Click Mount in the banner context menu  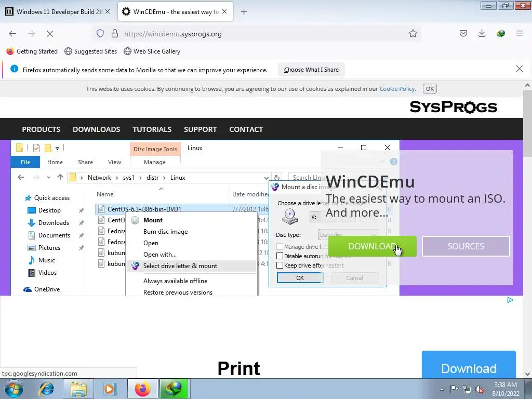point(153,220)
